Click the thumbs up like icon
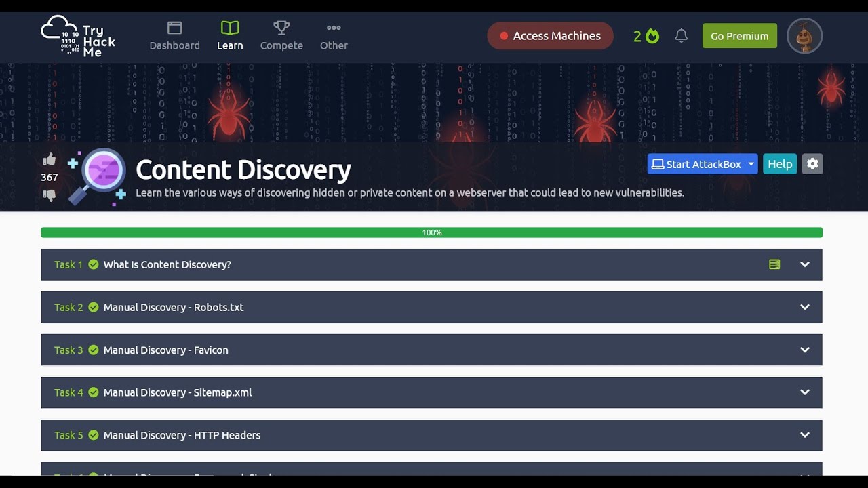The width and height of the screenshot is (868, 488). [50, 160]
